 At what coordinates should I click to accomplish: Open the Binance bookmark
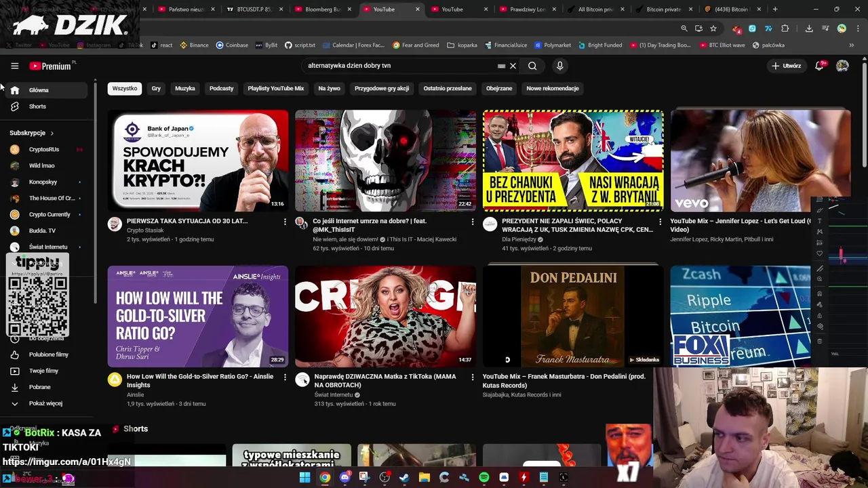[193, 45]
